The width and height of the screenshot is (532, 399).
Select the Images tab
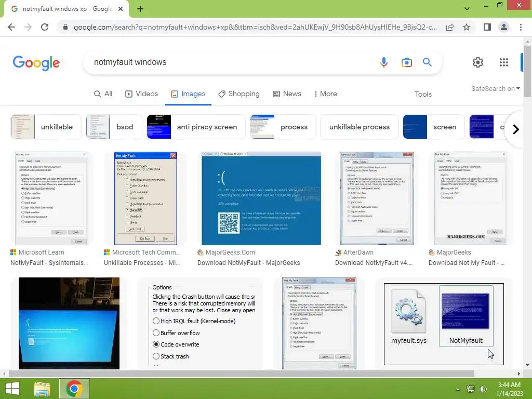pos(188,94)
